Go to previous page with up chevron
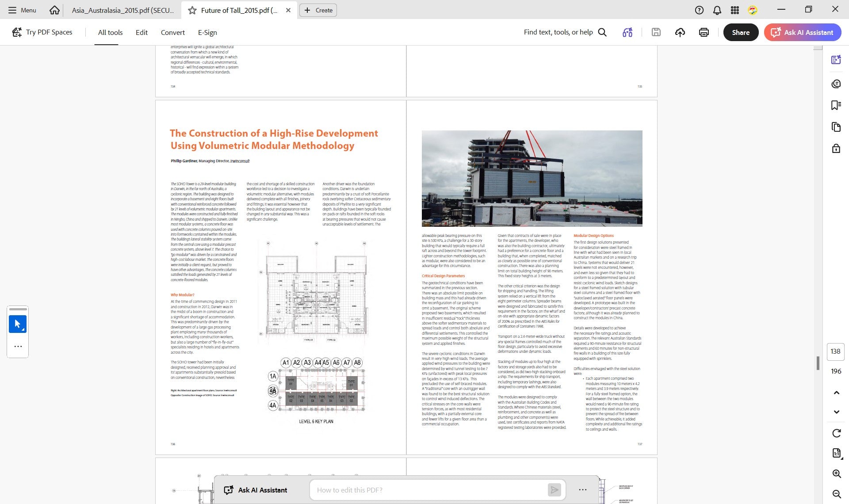The width and height of the screenshot is (849, 504). point(837,393)
